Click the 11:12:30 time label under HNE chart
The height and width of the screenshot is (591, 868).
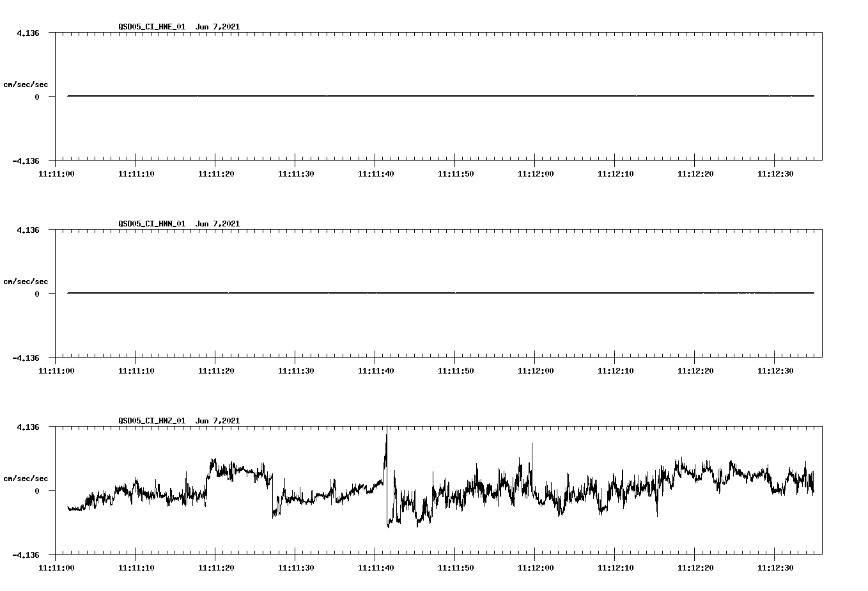coord(775,174)
